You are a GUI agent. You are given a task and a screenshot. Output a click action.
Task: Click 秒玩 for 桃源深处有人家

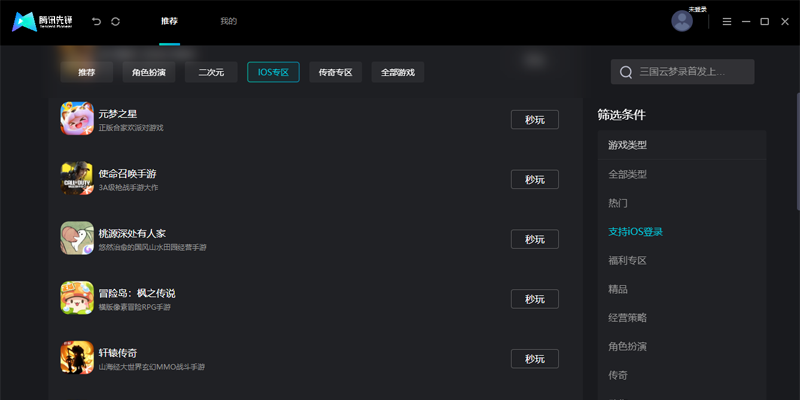(x=535, y=239)
